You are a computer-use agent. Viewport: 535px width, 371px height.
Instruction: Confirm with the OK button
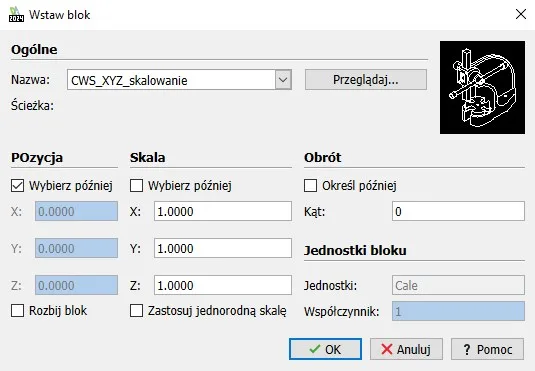(x=325, y=349)
